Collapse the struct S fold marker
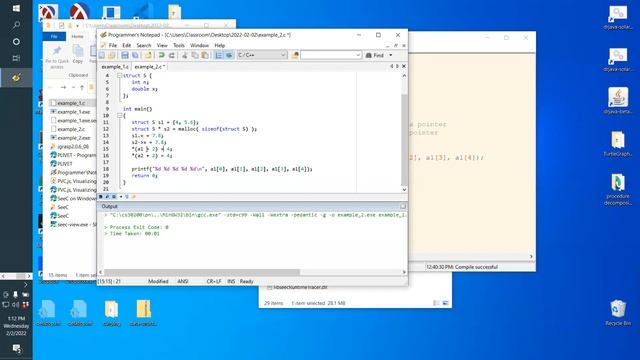 point(120,76)
